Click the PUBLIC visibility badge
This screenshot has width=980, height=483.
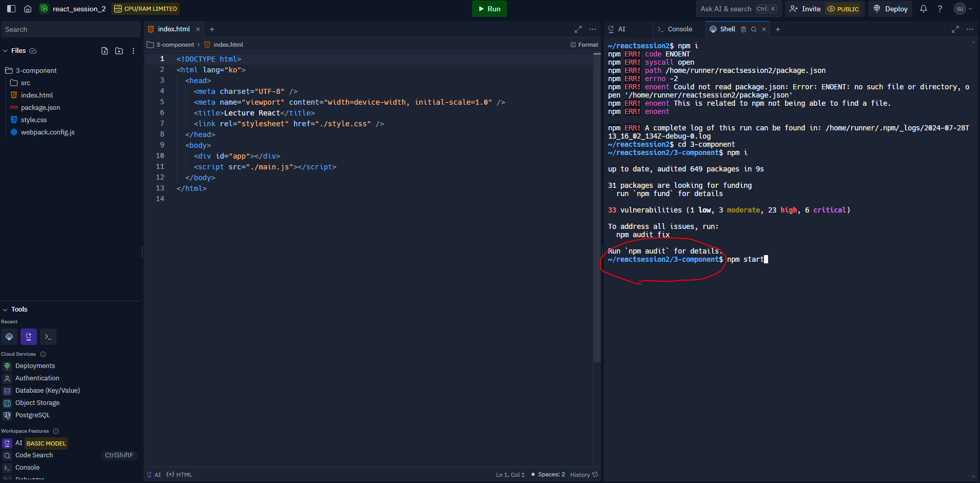[843, 9]
